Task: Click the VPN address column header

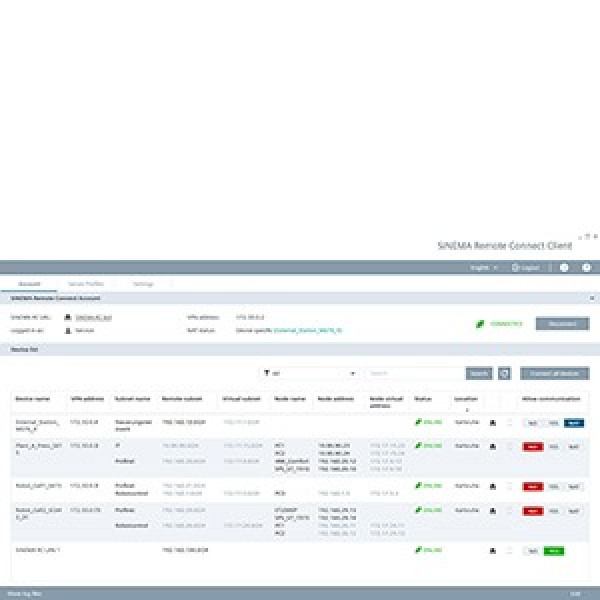Action: (x=87, y=399)
